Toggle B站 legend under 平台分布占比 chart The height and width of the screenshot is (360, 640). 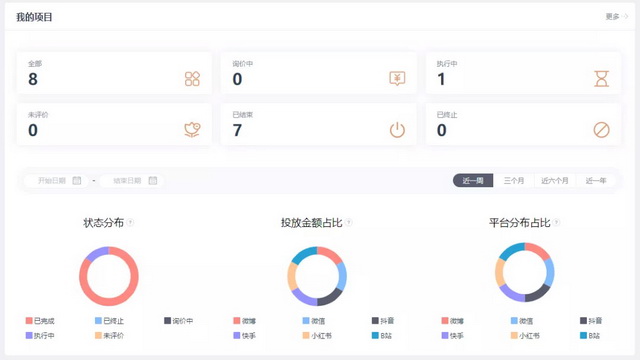590,336
